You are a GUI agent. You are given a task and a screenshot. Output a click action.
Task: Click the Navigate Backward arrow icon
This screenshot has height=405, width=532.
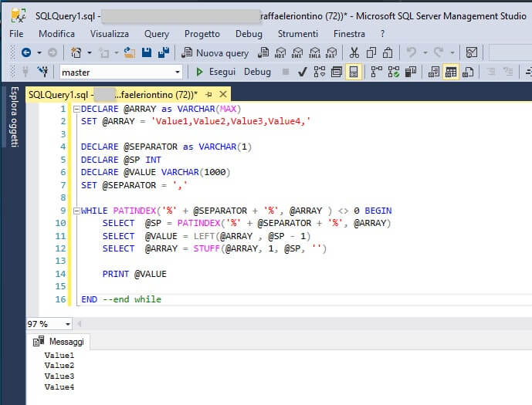26,52
